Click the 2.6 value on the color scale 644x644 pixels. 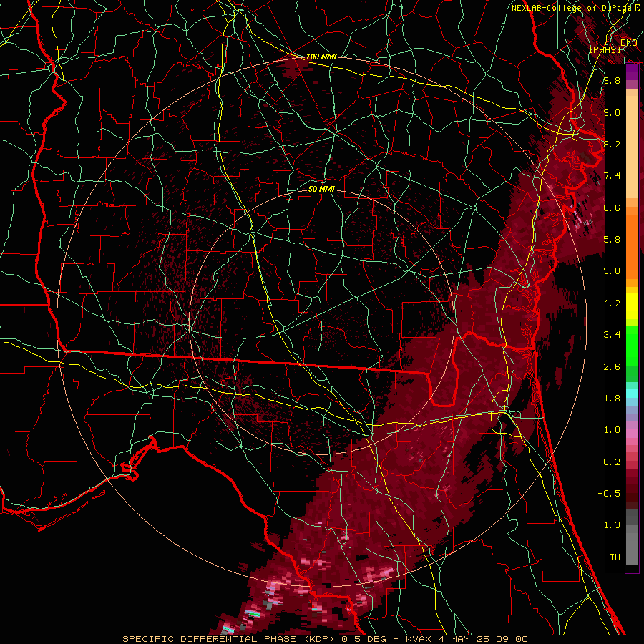click(x=612, y=367)
